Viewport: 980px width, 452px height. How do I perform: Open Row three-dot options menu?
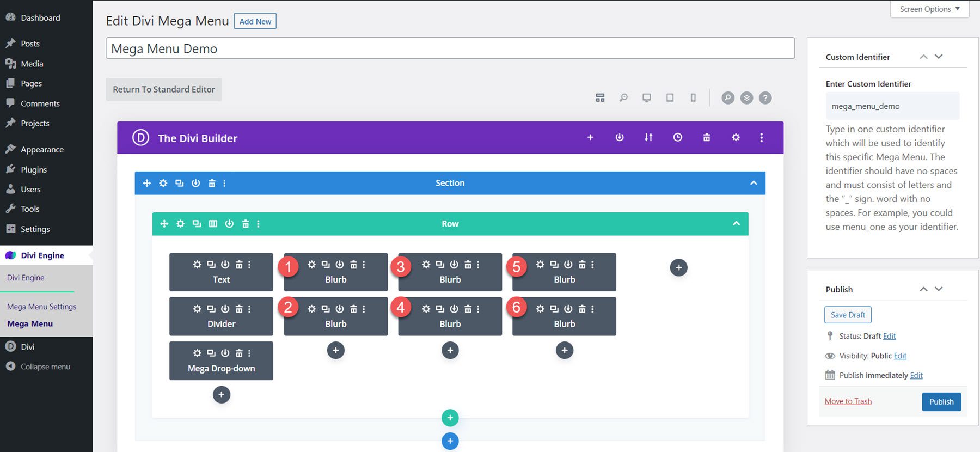click(x=258, y=224)
